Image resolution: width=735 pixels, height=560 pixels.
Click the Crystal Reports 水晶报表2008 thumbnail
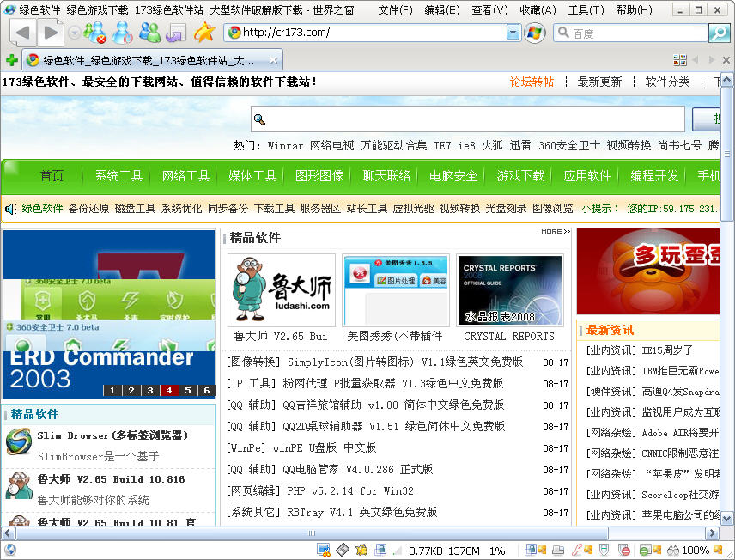click(x=509, y=289)
